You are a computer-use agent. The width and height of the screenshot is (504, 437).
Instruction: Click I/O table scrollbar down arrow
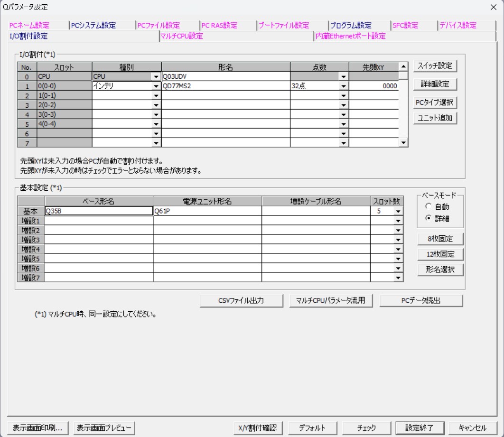(403, 142)
